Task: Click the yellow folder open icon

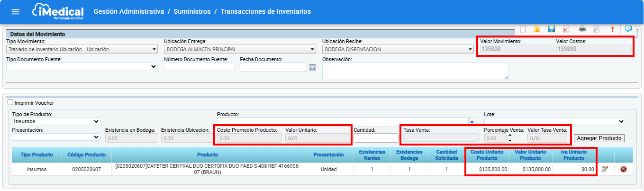Action: tap(537, 29)
